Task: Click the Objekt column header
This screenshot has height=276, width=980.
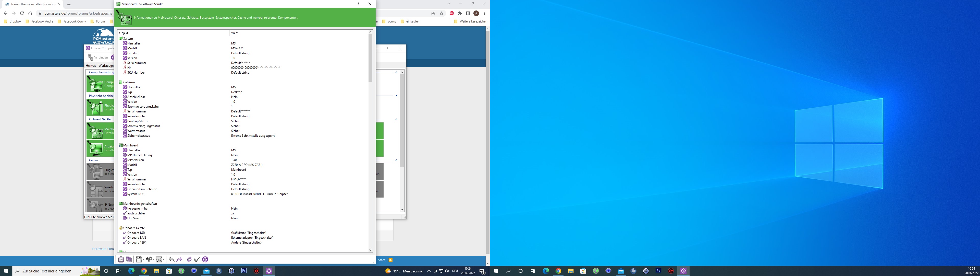Action: tap(174, 33)
